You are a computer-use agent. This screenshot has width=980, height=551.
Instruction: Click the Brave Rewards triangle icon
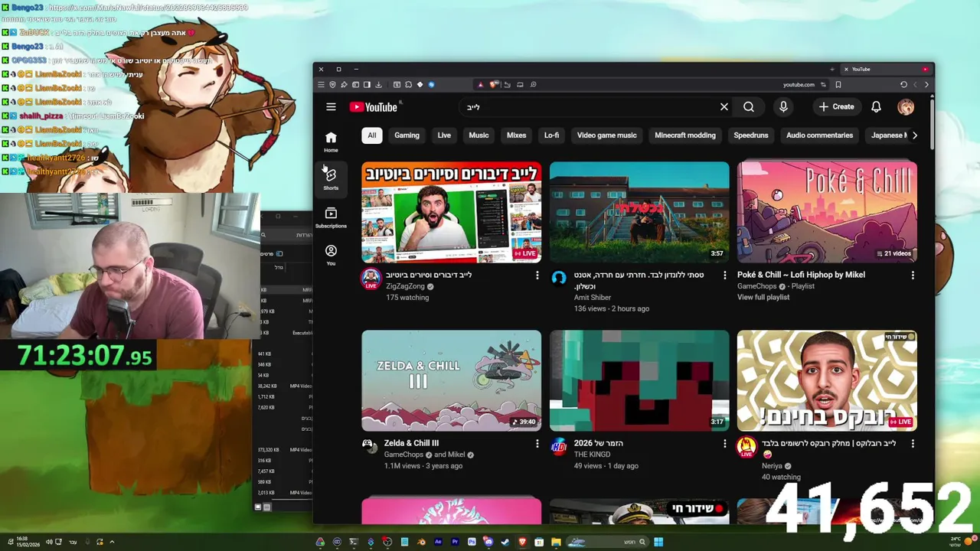(481, 84)
